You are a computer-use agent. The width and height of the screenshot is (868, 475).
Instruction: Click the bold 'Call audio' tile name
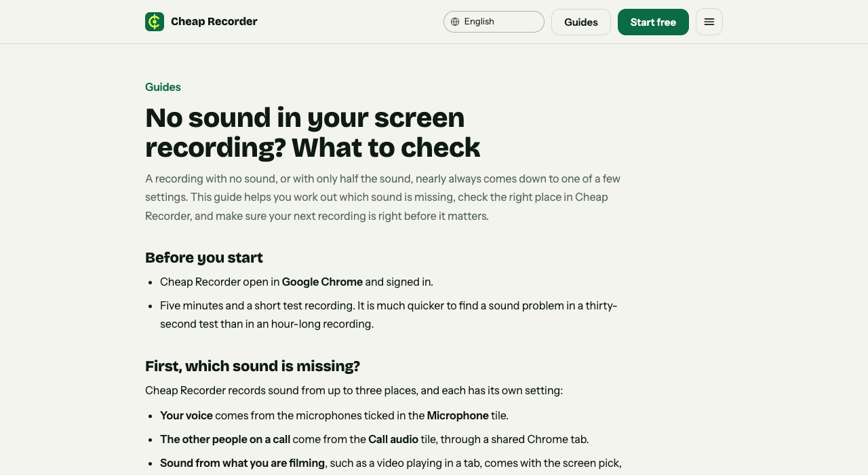pyautogui.click(x=393, y=439)
